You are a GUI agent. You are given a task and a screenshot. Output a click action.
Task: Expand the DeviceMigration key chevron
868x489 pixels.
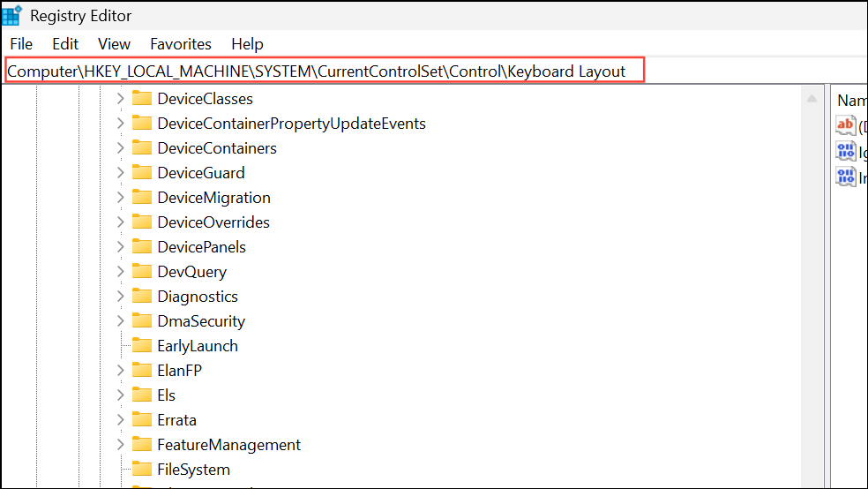[x=121, y=198]
